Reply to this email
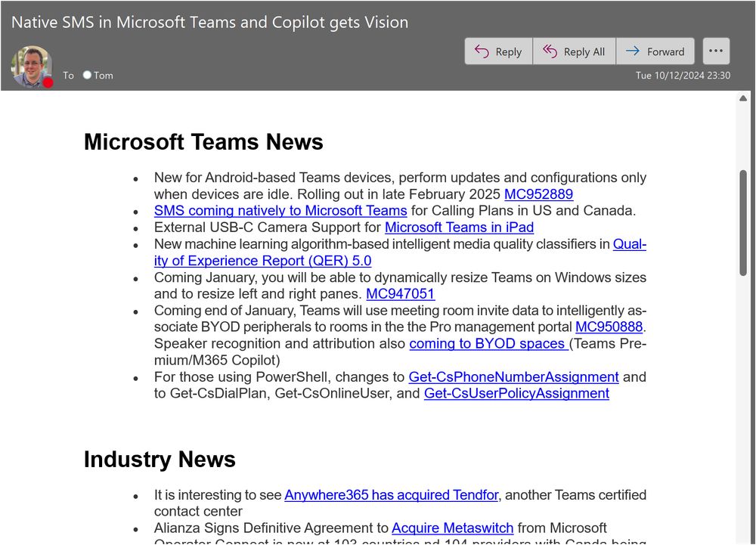The width and height of the screenshot is (756, 545). coord(498,51)
